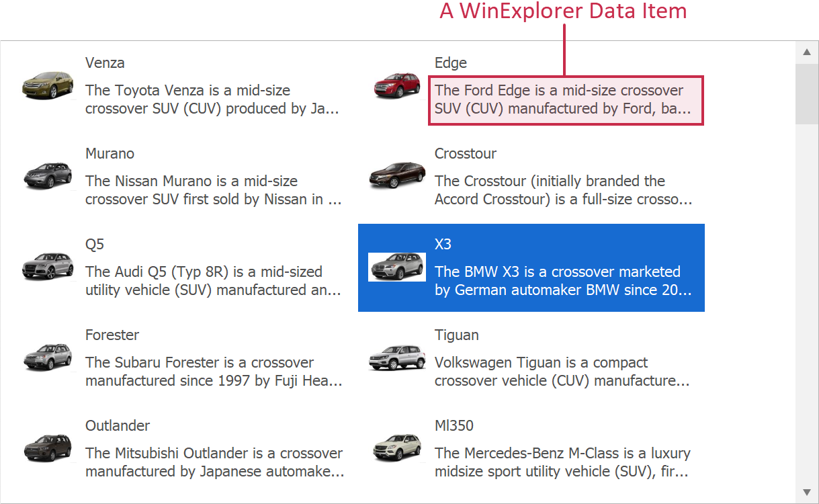Image resolution: width=819 pixels, height=504 pixels.
Task: Select the white Tiguan car thumbnail
Action: coord(397,358)
